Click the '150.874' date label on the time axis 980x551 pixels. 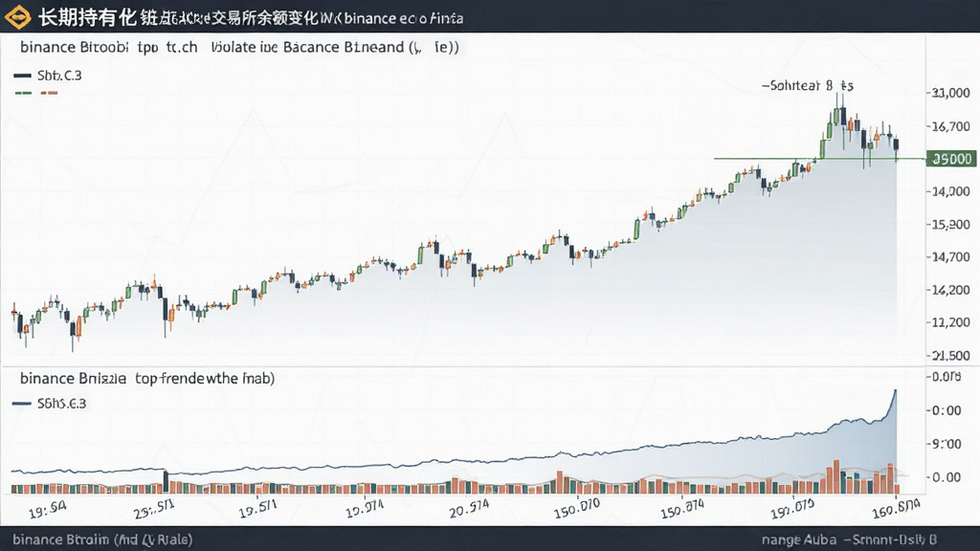coord(681,509)
